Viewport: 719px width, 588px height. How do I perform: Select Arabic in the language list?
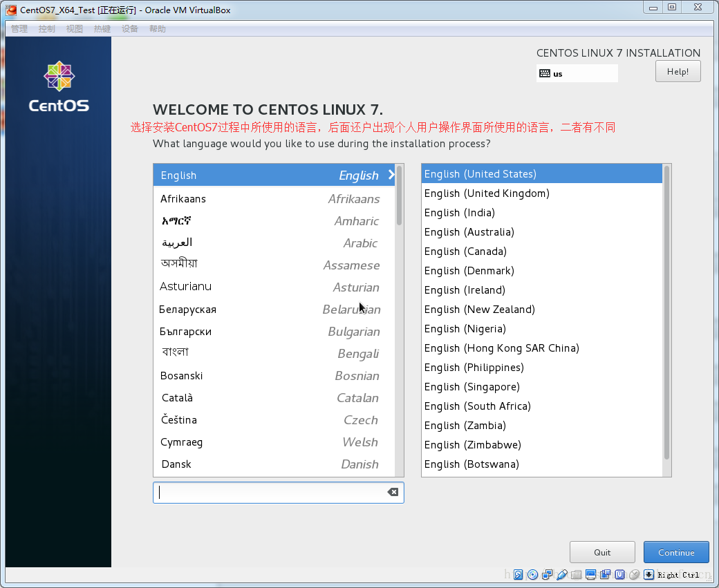click(x=274, y=243)
